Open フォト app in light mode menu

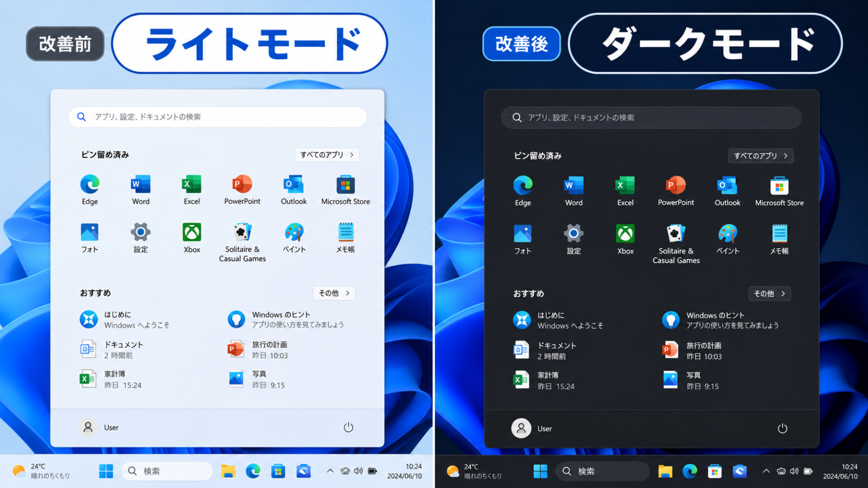90,238
